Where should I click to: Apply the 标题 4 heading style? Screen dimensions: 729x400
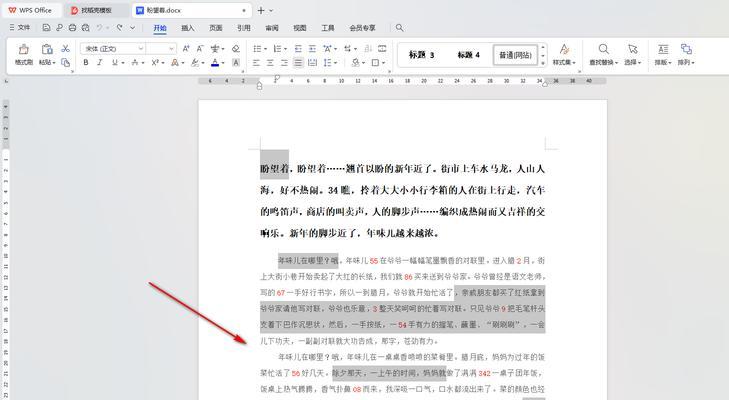point(468,55)
